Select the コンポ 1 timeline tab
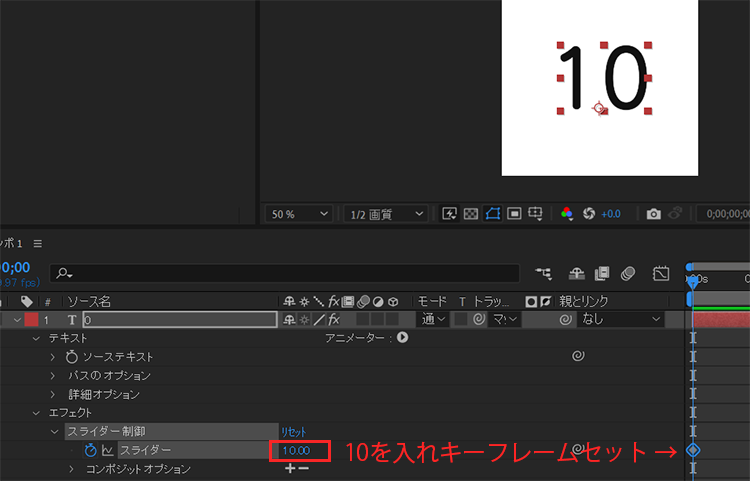The height and width of the screenshot is (481, 750). click(11, 244)
